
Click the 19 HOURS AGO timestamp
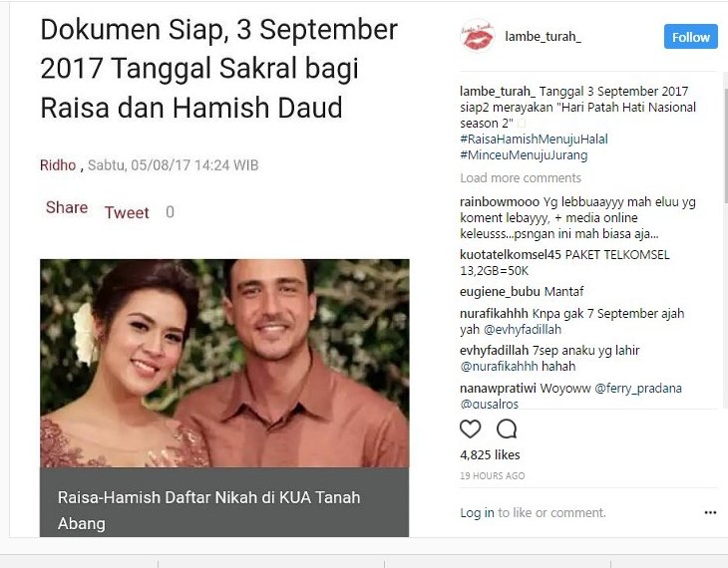[492, 475]
